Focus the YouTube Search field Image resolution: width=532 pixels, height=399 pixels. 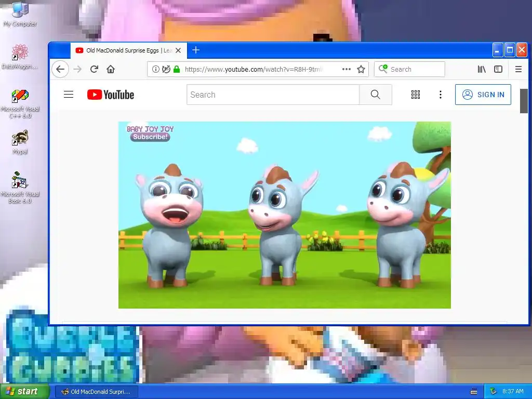pyautogui.click(x=273, y=95)
